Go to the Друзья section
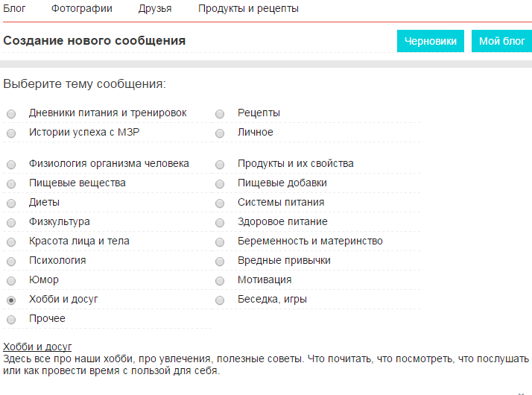Viewport: 532px width, 395px height. (x=155, y=8)
